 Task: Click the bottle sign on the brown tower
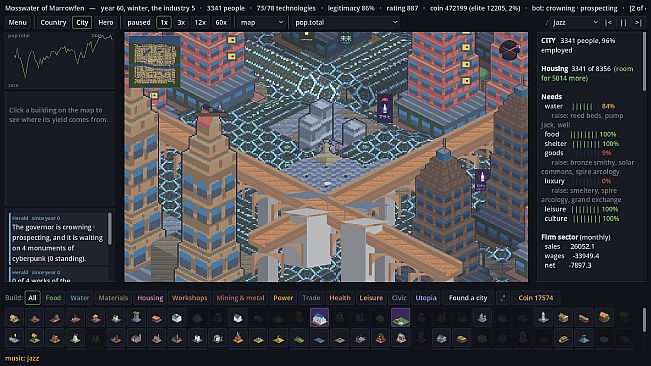481,181
